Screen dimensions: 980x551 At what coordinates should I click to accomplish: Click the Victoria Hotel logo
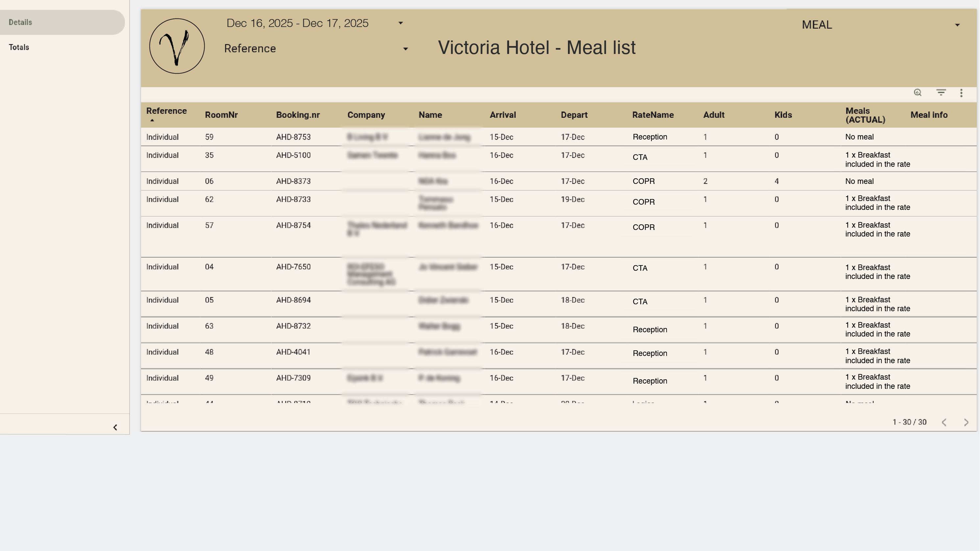(x=177, y=46)
